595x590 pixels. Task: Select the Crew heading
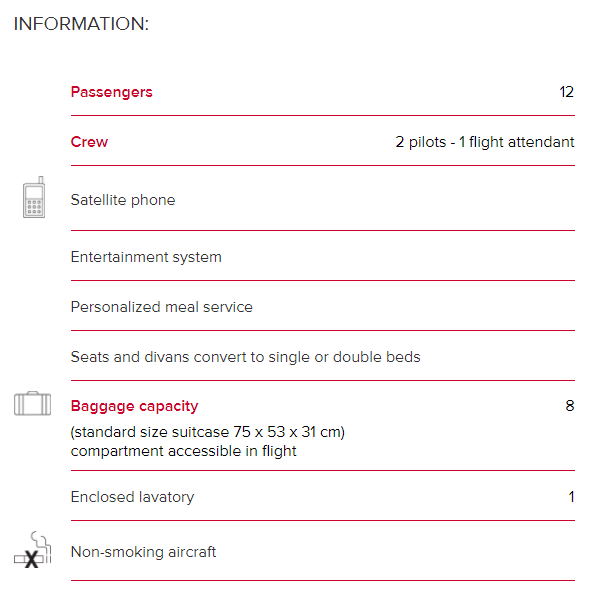[x=89, y=142]
